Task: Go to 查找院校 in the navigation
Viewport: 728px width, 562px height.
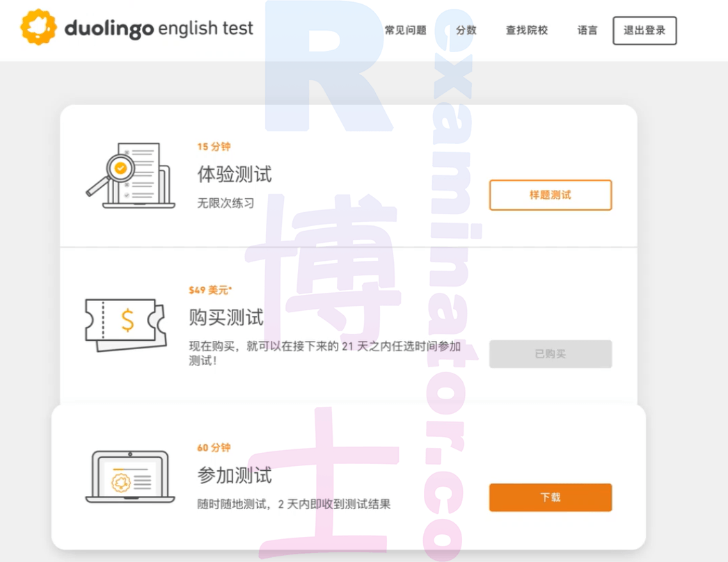Action: coord(526,30)
